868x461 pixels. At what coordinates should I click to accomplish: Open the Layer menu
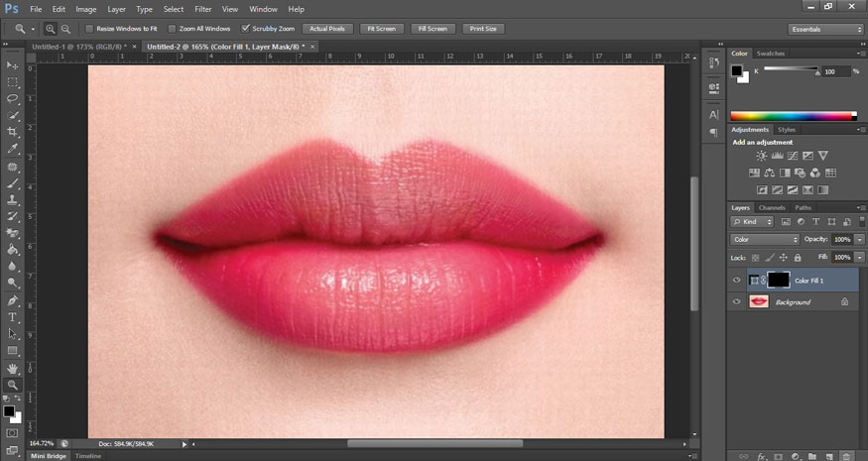click(116, 9)
